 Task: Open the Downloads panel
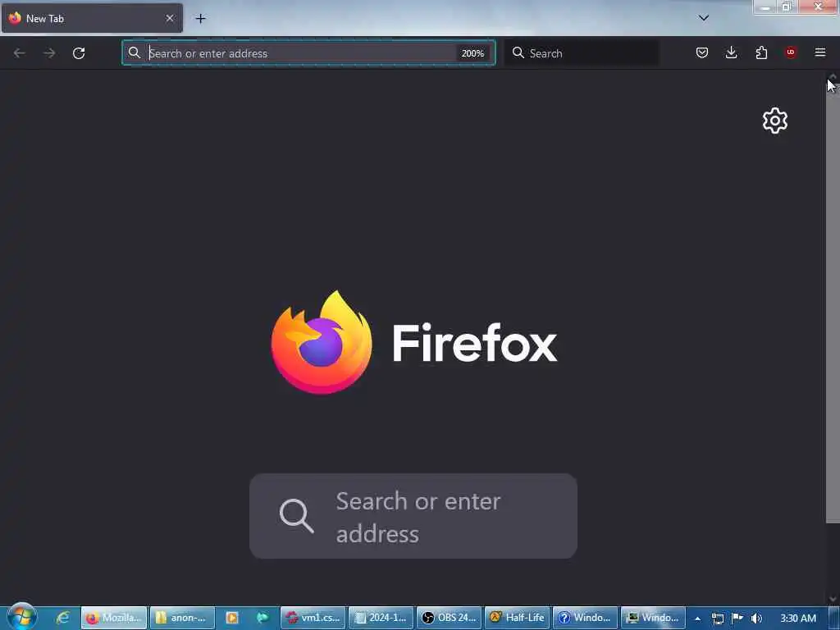[x=731, y=52]
